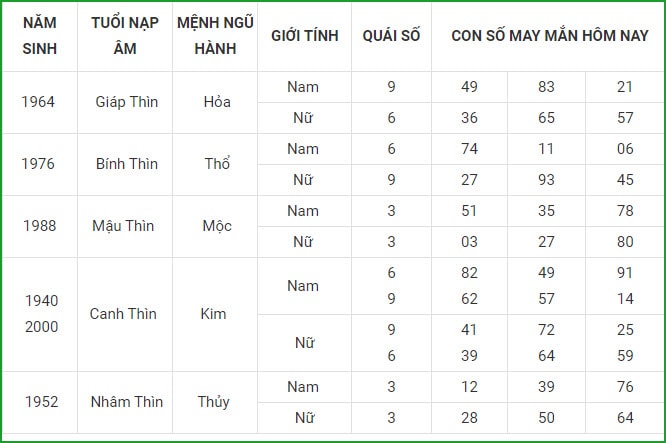This screenshot has width=666, height=443.
Task: Click the Mậu Thìn cell
Action: point(123,226)
